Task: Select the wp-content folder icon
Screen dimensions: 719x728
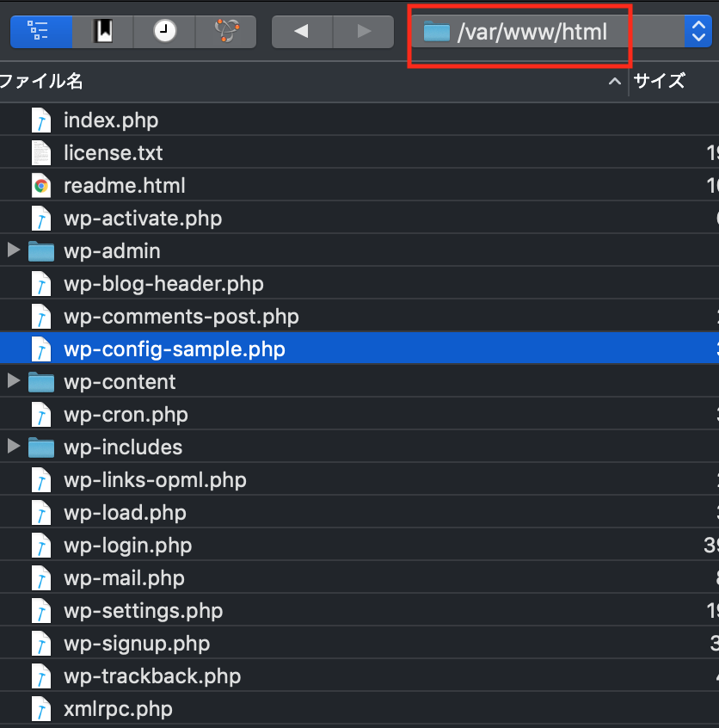Action: point(40,382)
